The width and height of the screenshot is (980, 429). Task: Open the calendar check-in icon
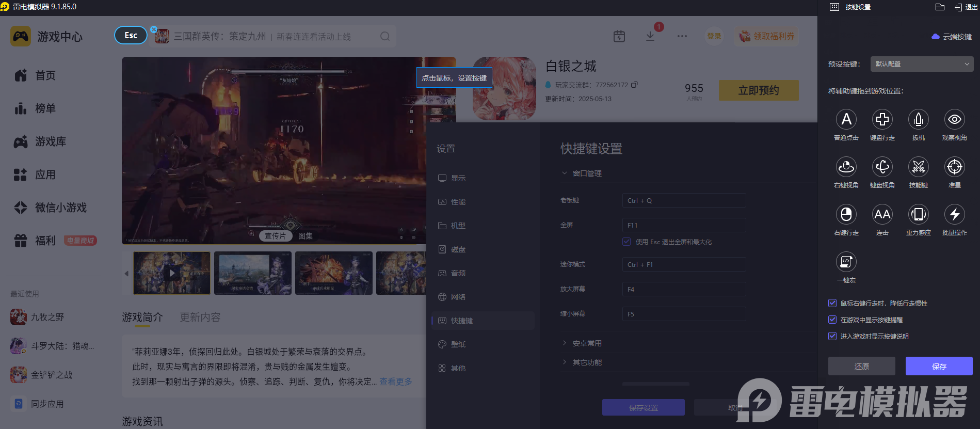pyautogui.click(x=619, y=36)
